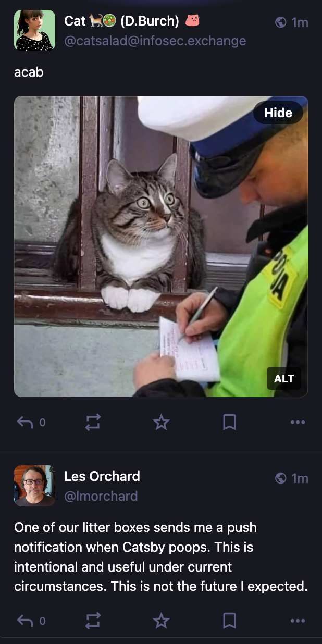Hide the cat image media
The width and height of the screenshot is (322, 644).
tap(278, 113)
